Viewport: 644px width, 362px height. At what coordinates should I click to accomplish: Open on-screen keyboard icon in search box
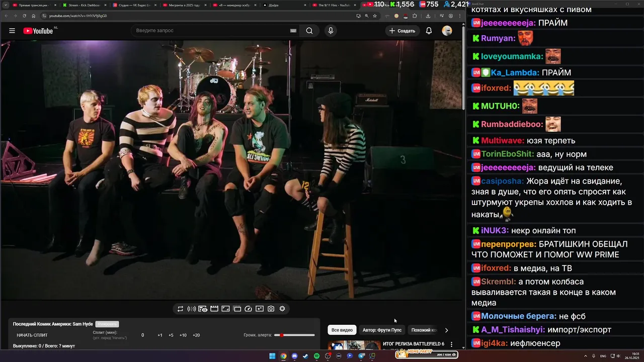point(293,31)
